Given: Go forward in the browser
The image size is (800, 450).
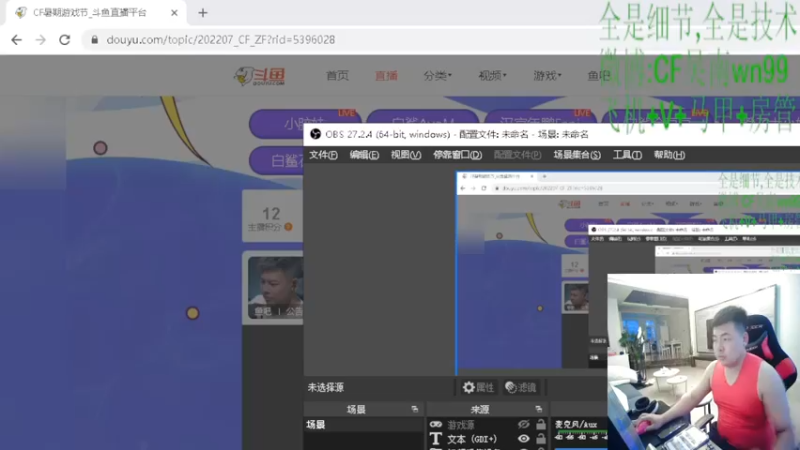Looking at the screenshot, I should (40, 40).
